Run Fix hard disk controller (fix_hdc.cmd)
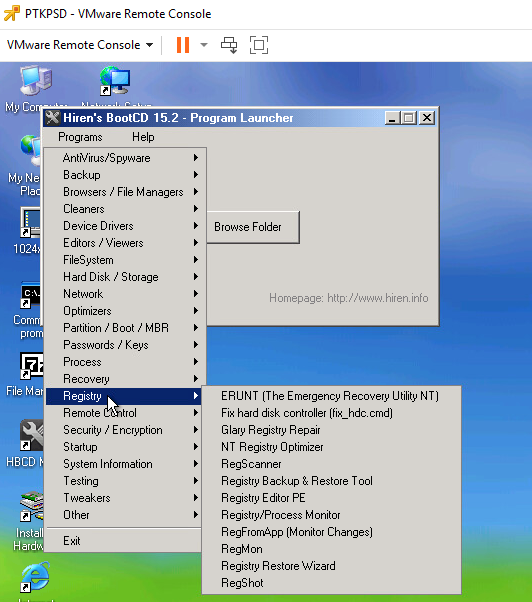This screenshot has width=532, height=602. 331,413
